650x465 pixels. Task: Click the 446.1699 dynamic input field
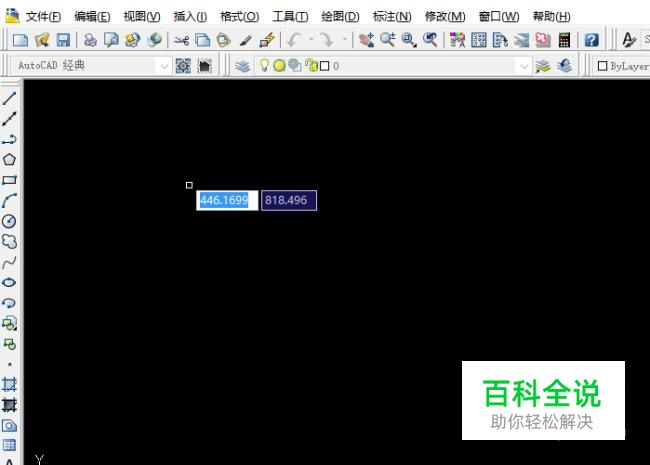pyautogui.click(x=227, y=201)
